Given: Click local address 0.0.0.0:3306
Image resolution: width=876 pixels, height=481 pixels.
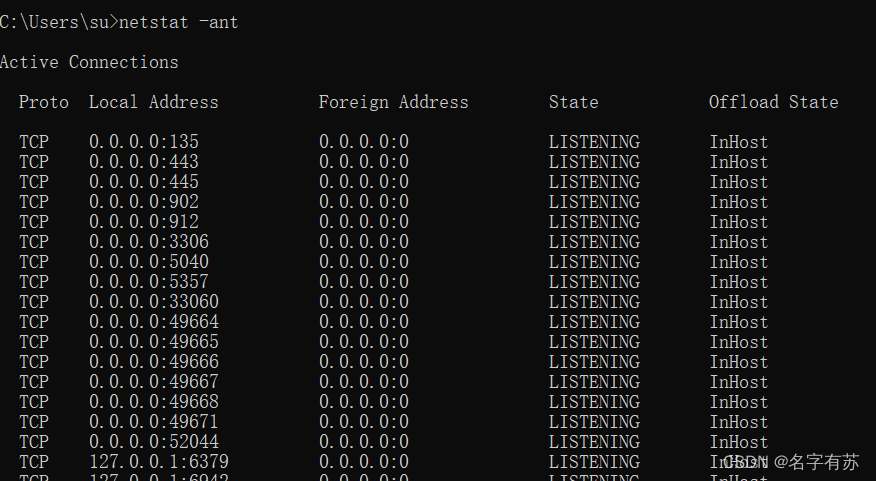Looking at the screenshot, I should (149, 242).
